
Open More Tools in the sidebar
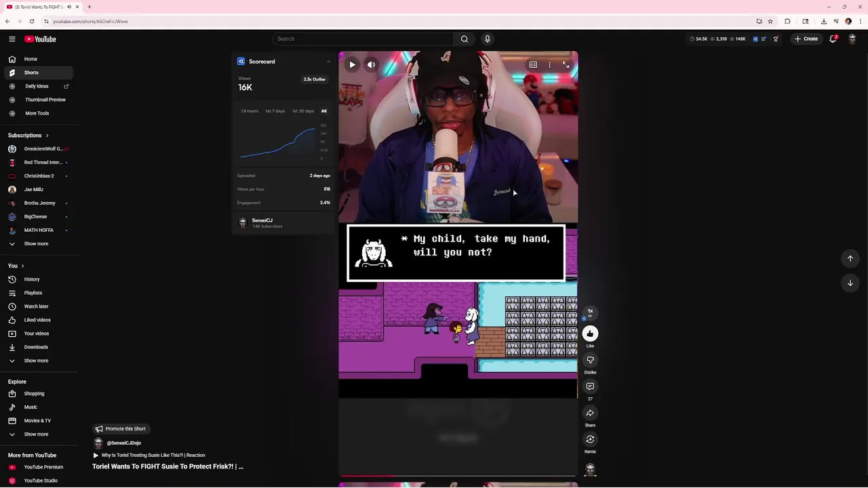[39, 113]
